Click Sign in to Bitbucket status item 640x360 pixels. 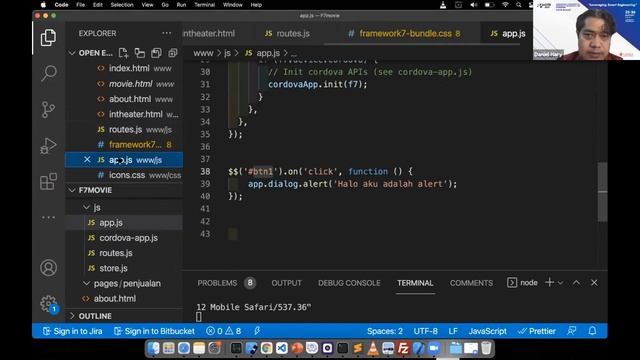pyautogui.click(x=154, y=331)
